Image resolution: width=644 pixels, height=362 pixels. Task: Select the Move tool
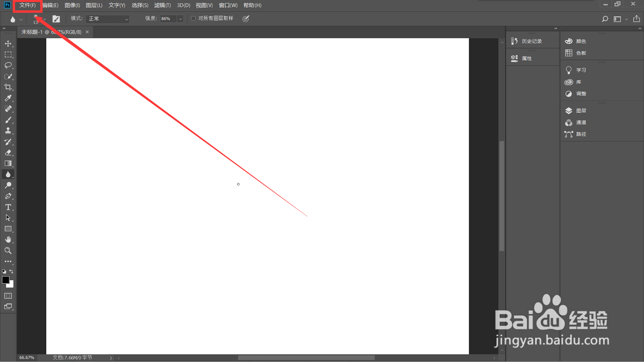click(x=8, y=44)
